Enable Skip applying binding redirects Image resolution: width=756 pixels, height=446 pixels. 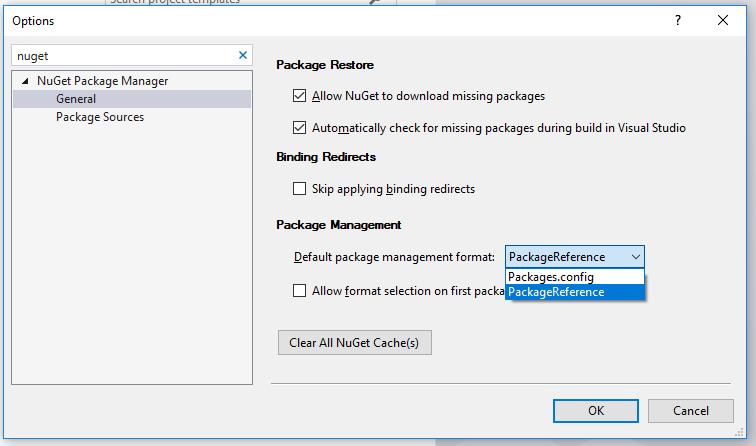pyautogui.click(x=299, y=188)
